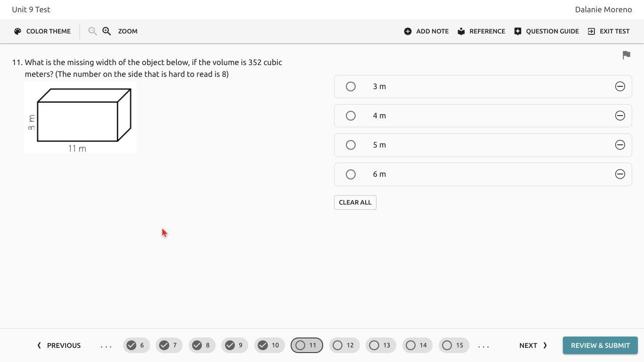Click the Exit Test door icon
The width and height of the screenshot is (644, 362).
[591, 31]
